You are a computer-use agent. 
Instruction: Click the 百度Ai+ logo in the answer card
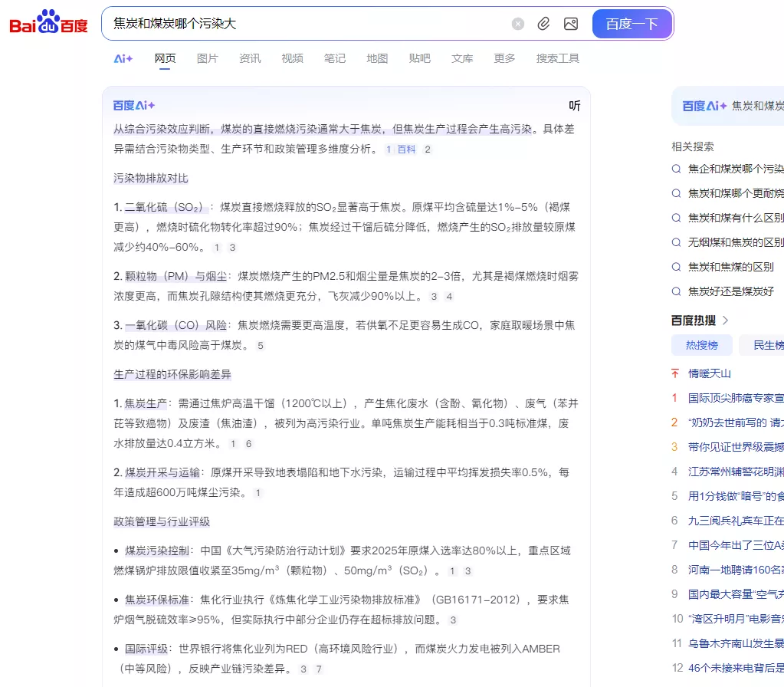click(x=134, y=106)
